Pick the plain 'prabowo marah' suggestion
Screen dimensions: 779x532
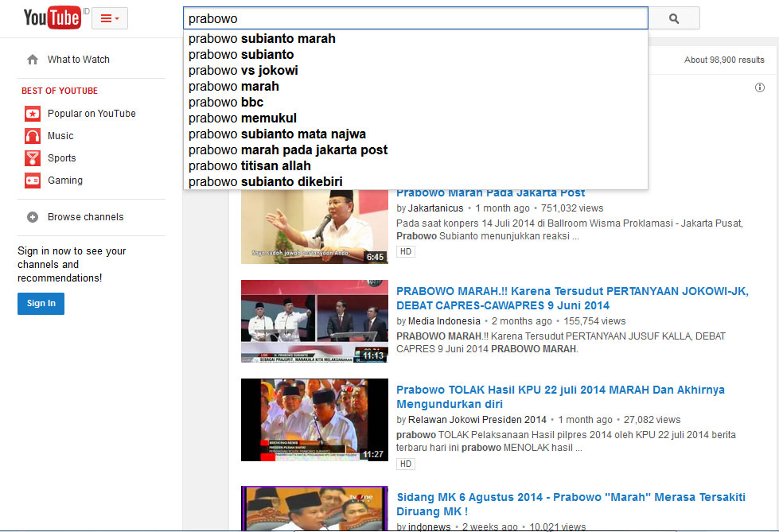415,87
